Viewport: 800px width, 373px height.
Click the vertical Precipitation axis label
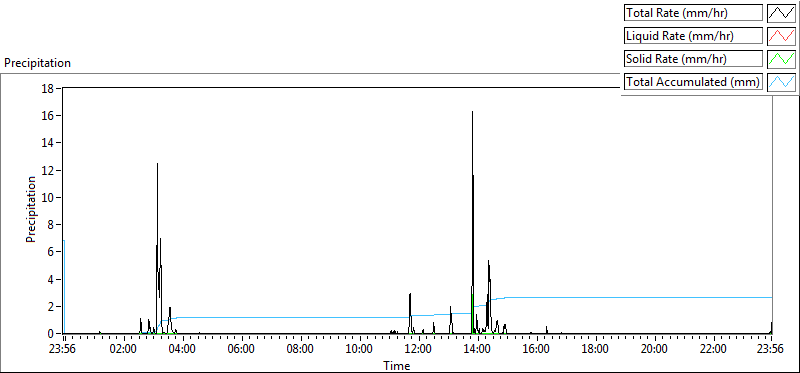click(x=31, y=209)
